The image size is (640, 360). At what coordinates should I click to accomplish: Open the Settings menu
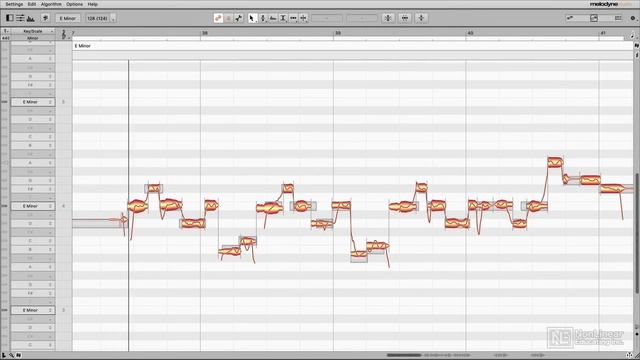pyautogui.click(x=14, y=4)
